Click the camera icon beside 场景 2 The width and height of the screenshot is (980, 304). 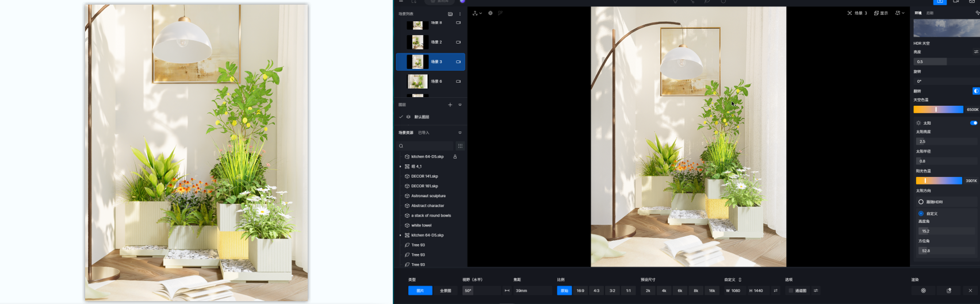pos(458,42)
